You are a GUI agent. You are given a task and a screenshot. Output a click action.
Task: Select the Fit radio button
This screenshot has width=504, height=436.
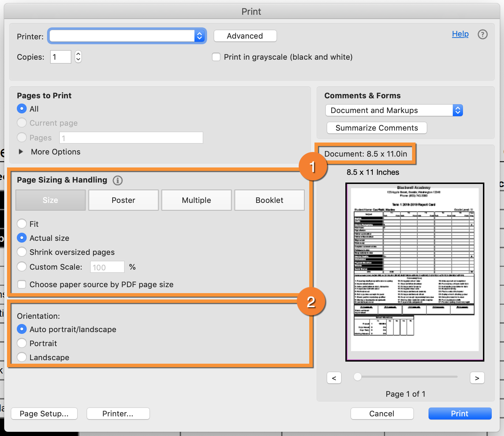pyautogui.click(x=22, y=224)
